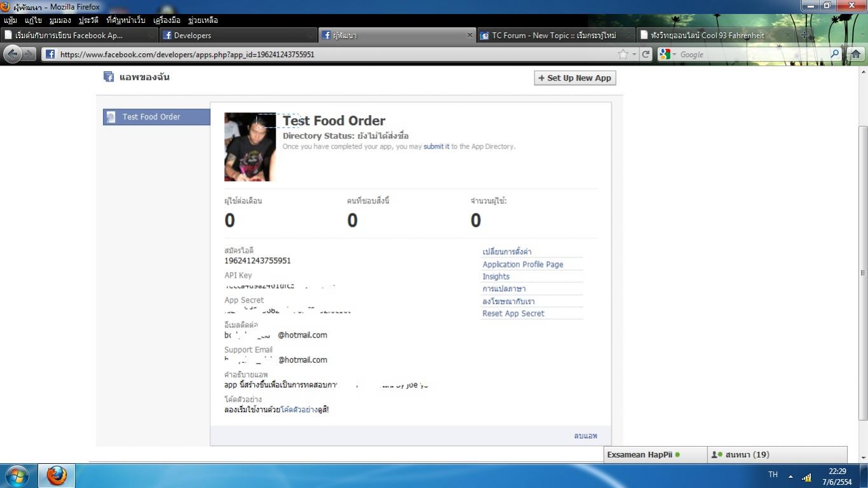The height and width of the screenshot is (488, 868).
Task: Open เปลี่ยนการตั้งค่า settings link
Action: click(507, 252)
